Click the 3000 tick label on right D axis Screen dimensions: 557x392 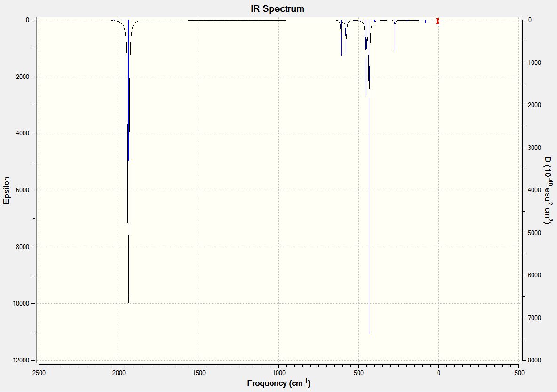pos(534,148)
